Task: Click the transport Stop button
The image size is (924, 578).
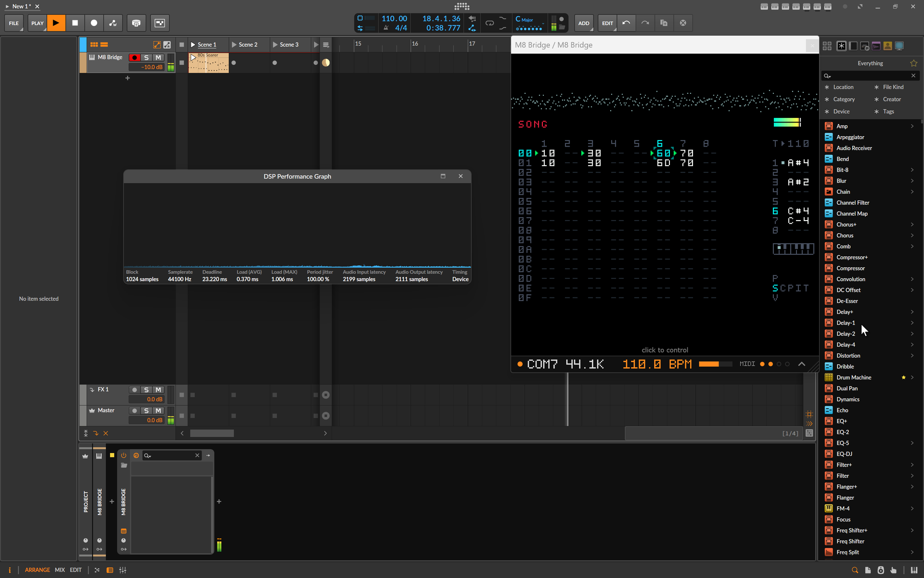Action: coord(75,23)
